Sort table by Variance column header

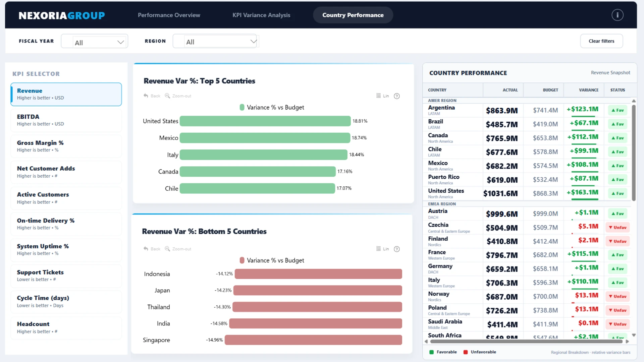pos(588,90)
